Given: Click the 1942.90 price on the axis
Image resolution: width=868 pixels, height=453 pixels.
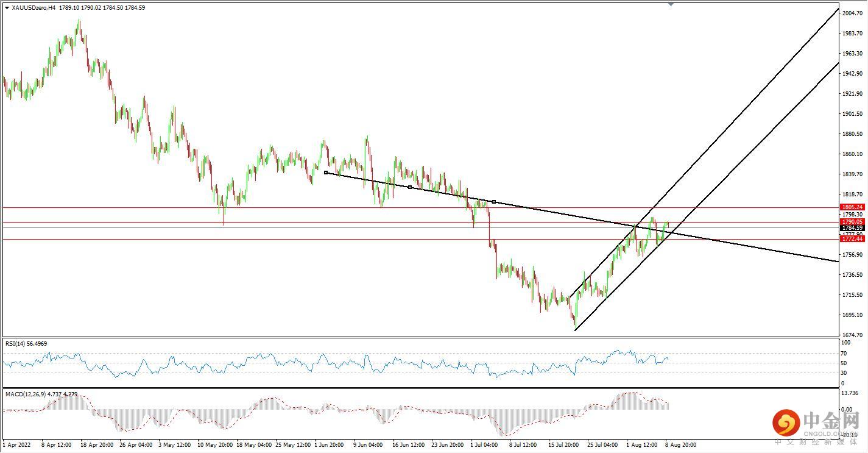Looking at the screenshot, I should click(x=852, y=74).
